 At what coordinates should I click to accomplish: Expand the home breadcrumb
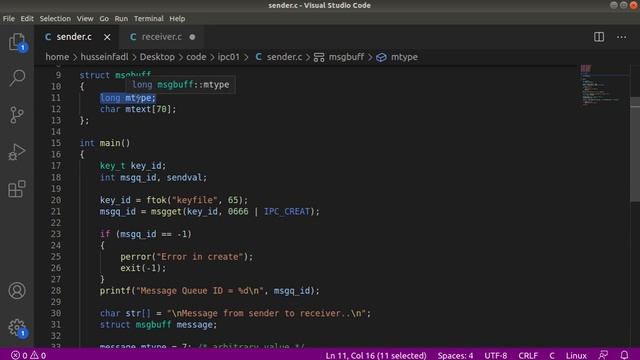pyautogui.click(x=57, y=57)
